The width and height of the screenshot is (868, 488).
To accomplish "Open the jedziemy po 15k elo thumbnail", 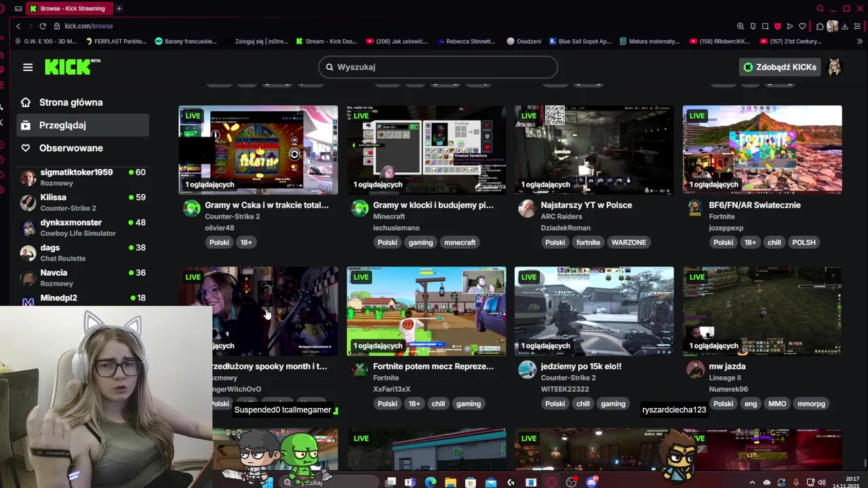I will coord(594,311).
